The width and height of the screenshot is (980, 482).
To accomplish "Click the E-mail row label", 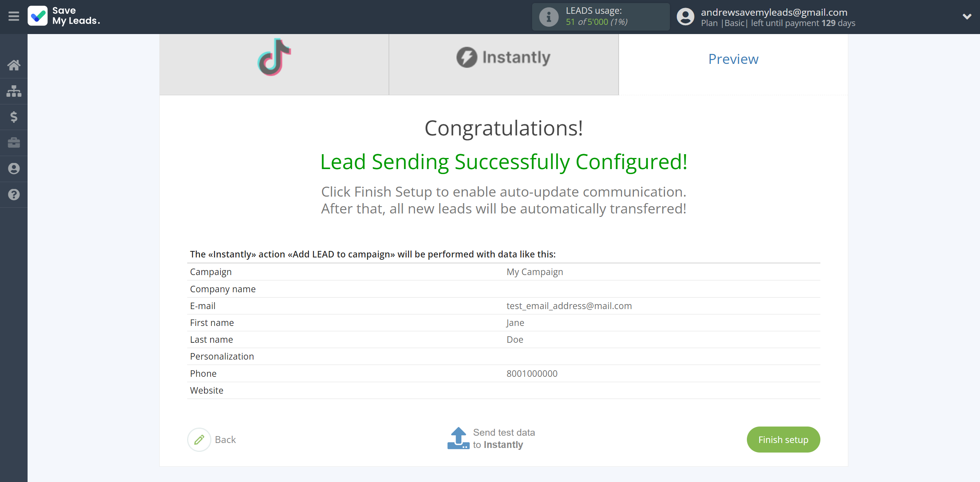I will [203, 306].
